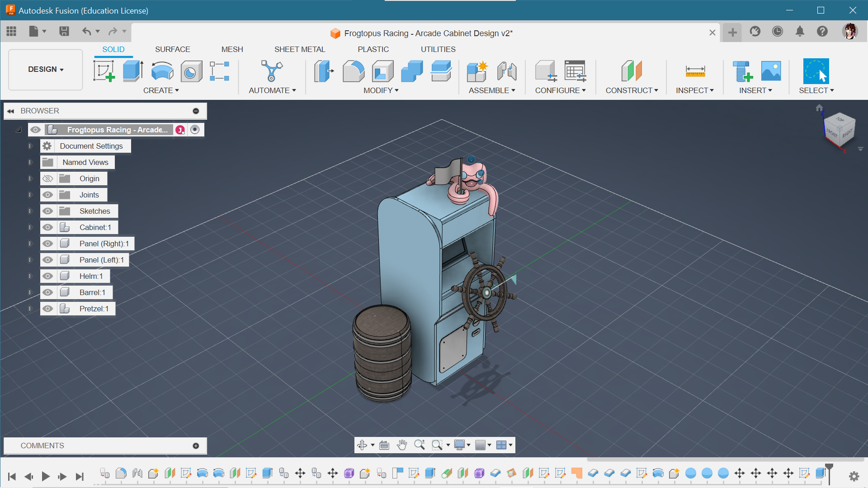Select the Extrude tool
The image size is (868, 488).
pos(133,71)
